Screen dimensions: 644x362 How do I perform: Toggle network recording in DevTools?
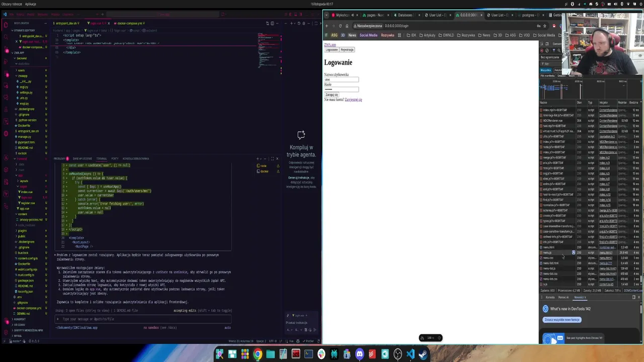tap(542, 50)
